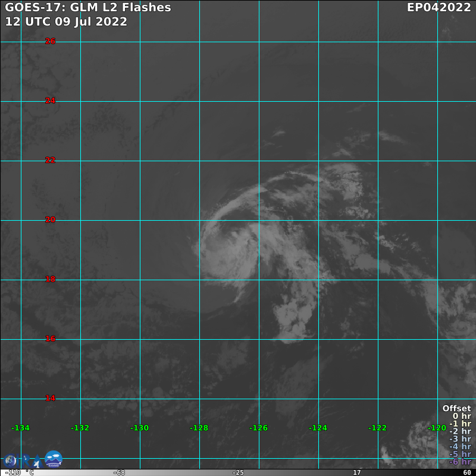
Task: Click the latitude 26 label
Action: (51, 41)
